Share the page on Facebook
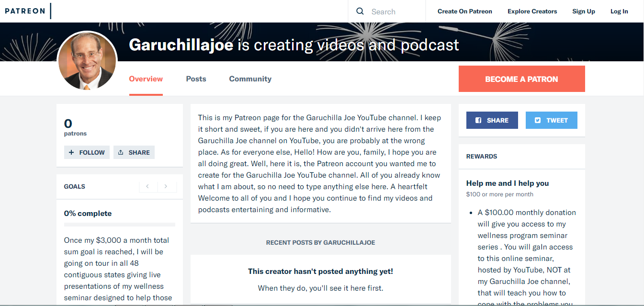 (x=492, y=120)
